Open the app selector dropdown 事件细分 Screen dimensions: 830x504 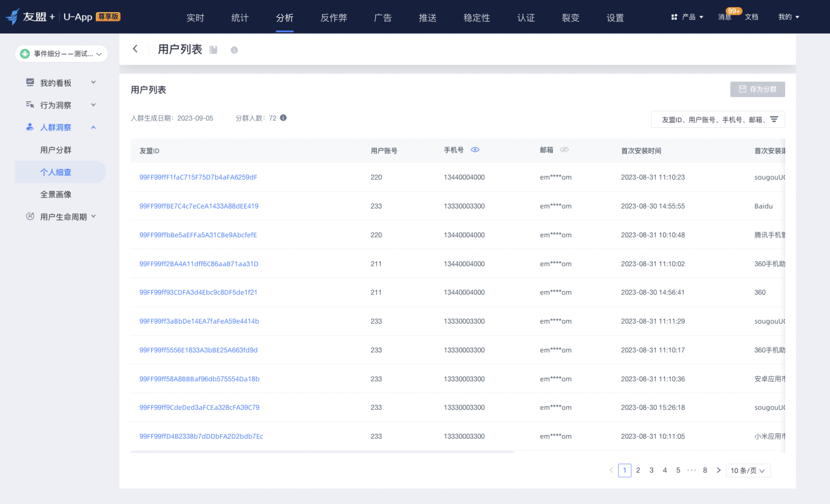[61, 54]
